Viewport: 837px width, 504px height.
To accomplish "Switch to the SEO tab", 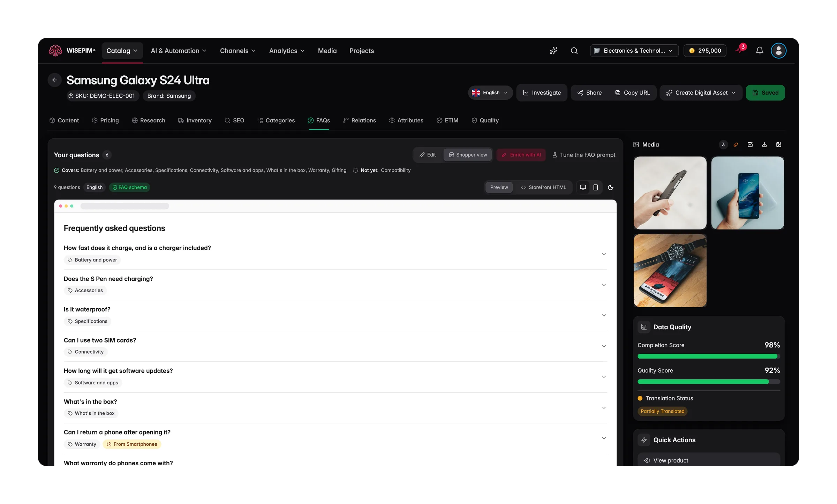I will 234,121.
